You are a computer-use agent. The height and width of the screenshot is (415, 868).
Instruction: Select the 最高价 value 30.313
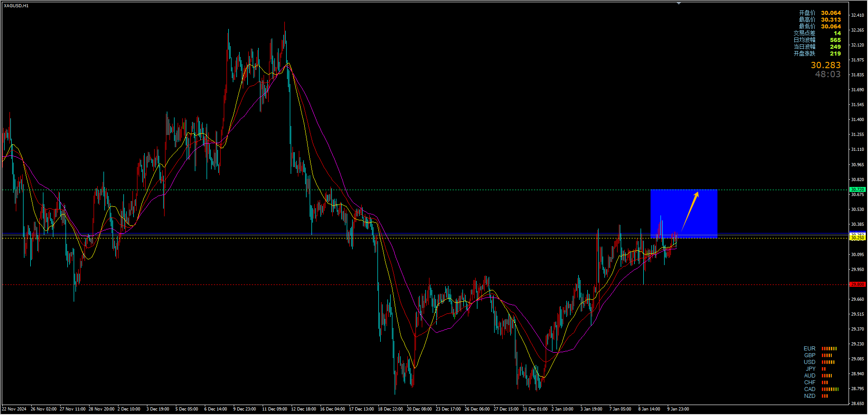coord(831,20)
